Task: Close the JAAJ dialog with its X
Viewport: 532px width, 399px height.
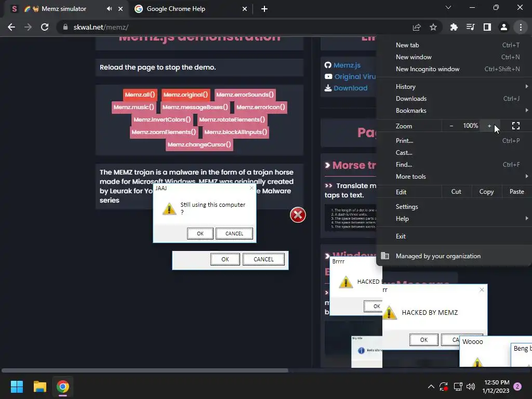Action: tap(251, 188)
